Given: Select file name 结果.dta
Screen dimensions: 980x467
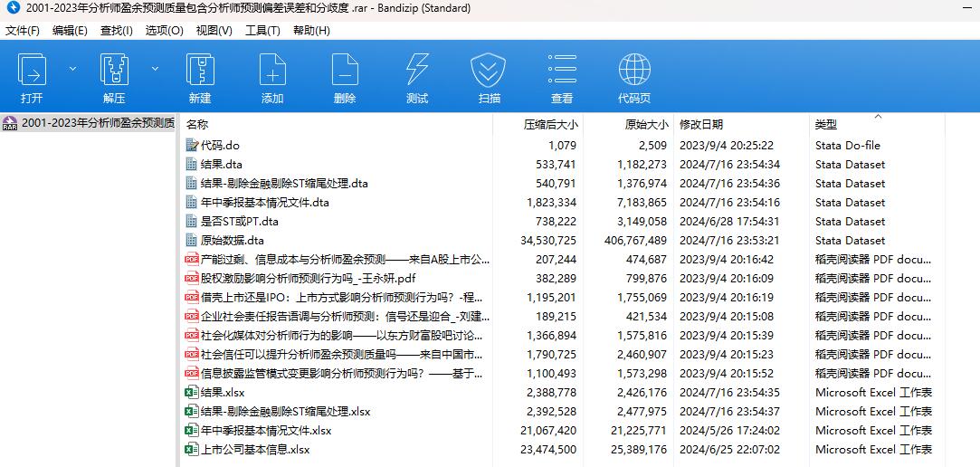Looking at the screenshot, I should click(222, 165).
